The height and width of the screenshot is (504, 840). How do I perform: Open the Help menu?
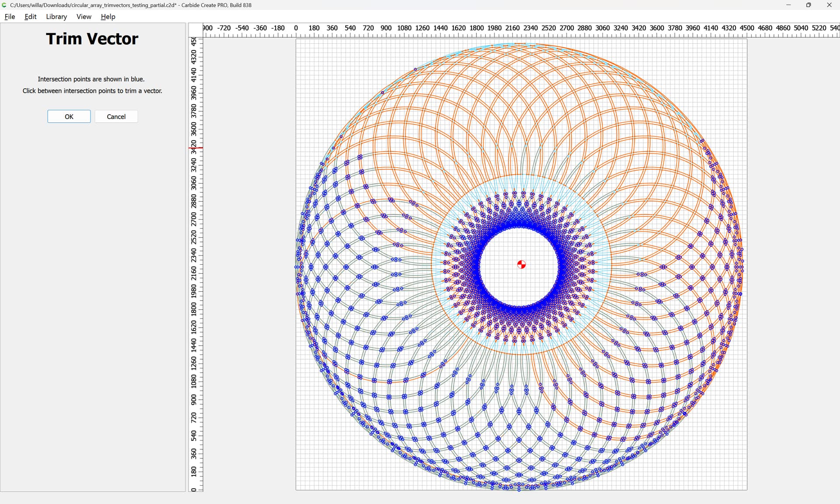108,17
